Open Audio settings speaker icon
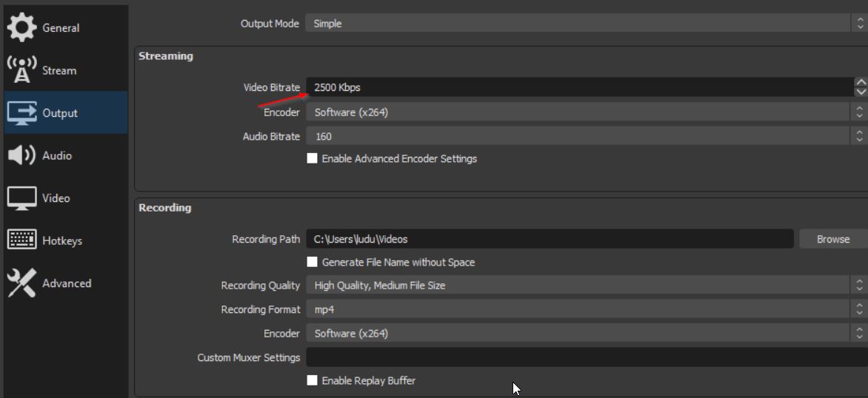Viewport: 868px width, 398px height. pos(21,155)
